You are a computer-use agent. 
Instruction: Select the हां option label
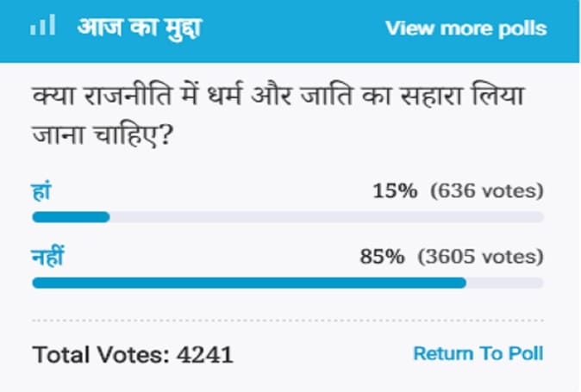click(41, 191)
